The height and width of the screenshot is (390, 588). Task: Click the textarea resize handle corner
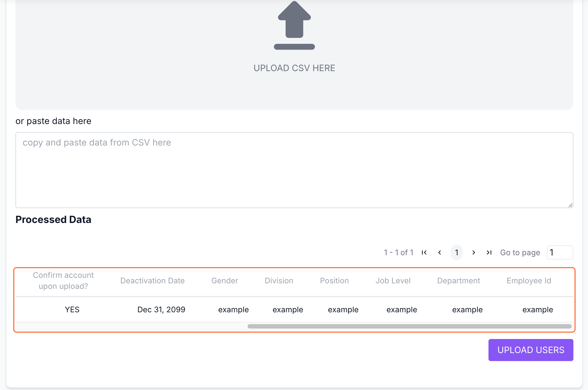tap(570, 205)
